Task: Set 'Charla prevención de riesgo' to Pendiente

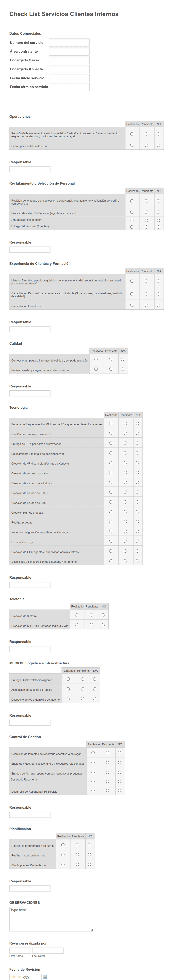Action: (x=77, y=864)
